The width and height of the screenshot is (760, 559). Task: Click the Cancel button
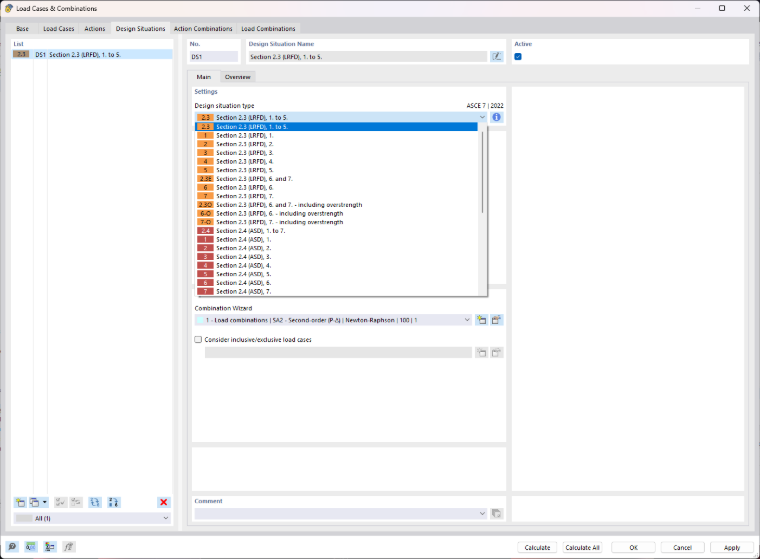coord(682,547)
